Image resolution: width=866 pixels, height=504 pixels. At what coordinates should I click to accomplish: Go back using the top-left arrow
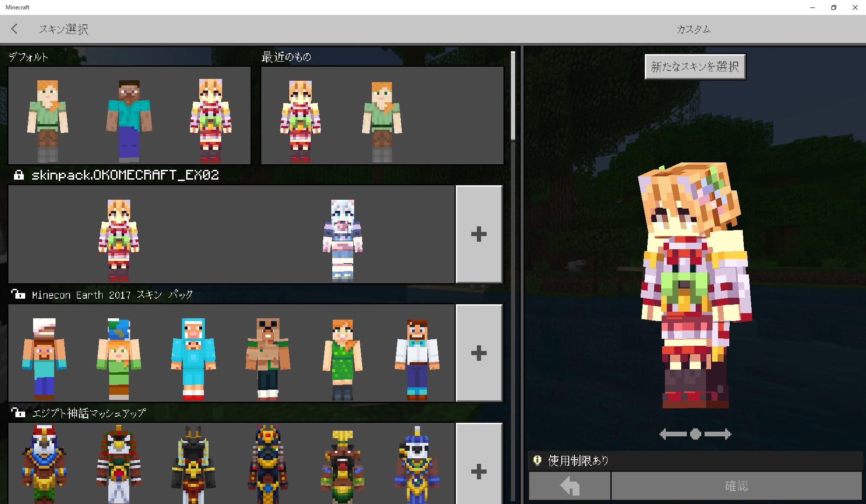coord(14,29)
